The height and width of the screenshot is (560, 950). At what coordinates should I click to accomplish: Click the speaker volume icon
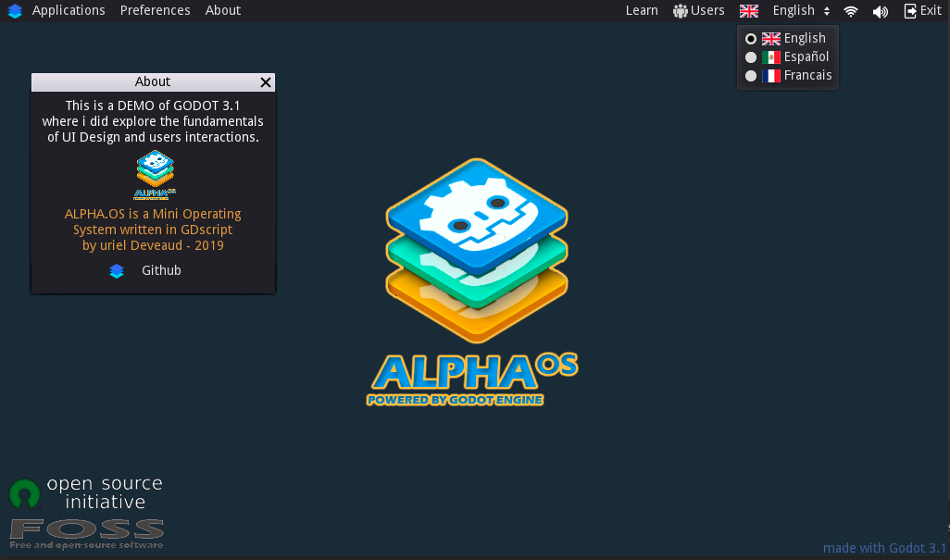click(881, 11)
